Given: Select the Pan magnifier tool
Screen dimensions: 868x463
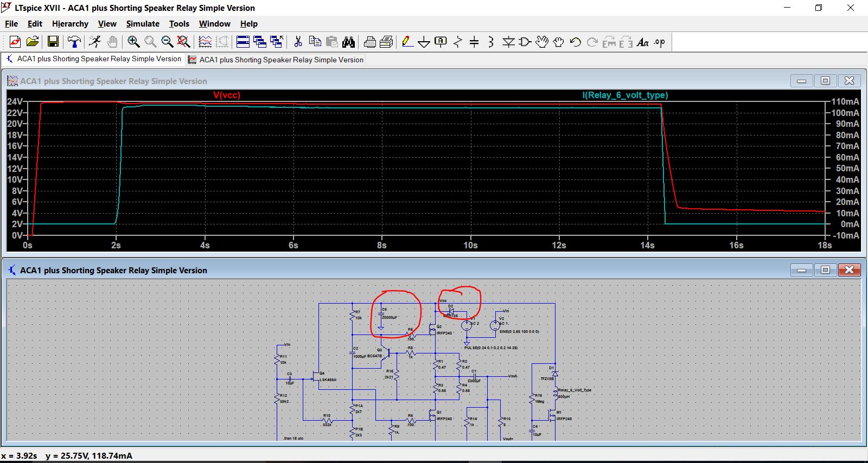Looking at the screenshot, I should (x=150, y=42).
